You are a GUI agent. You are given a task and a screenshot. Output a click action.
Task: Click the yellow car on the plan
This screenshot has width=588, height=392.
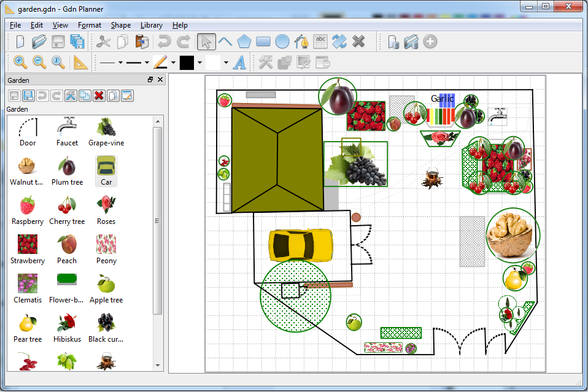[x=301, y=245]
